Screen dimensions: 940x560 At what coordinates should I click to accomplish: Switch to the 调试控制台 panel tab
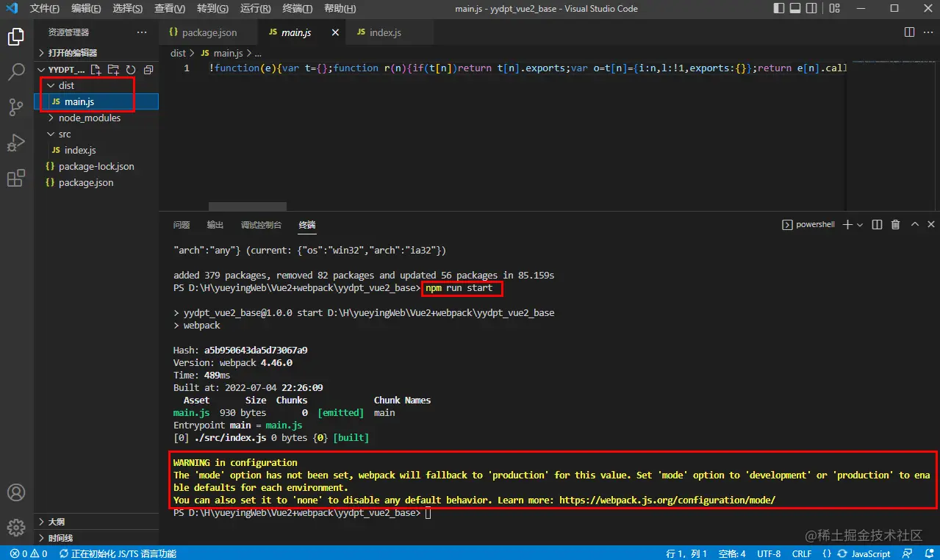tap(261, 225)
